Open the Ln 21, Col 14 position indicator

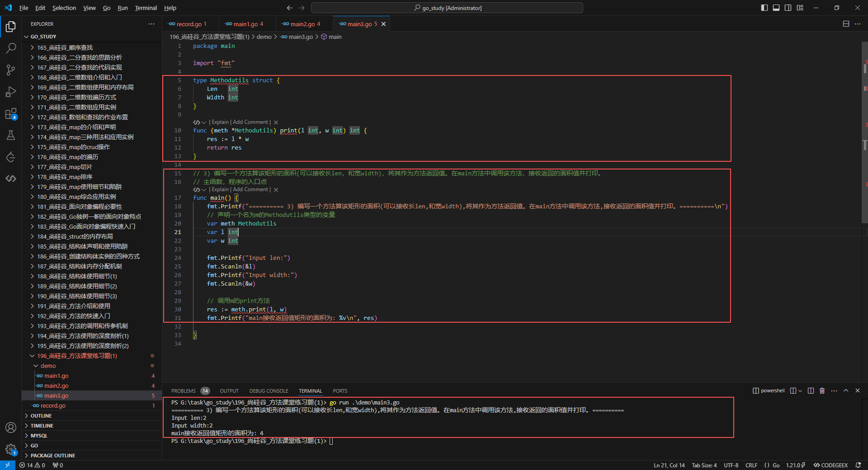coord(669,465)
